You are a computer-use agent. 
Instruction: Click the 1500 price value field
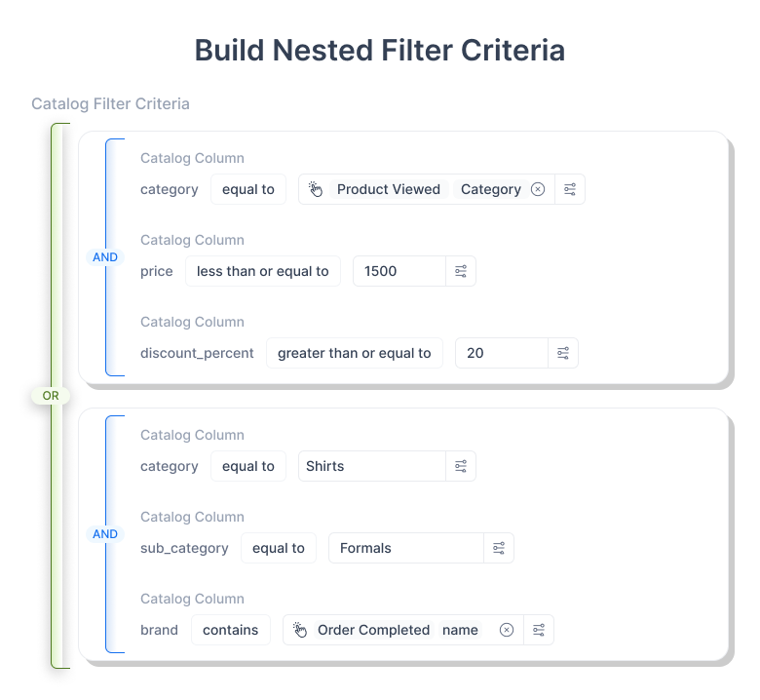[399, 271]
